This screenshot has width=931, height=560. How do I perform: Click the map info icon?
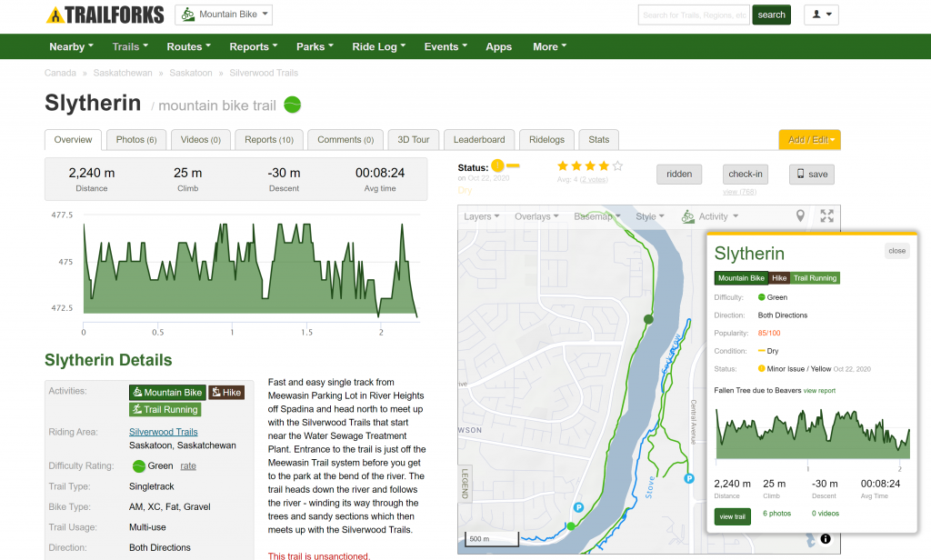(826, 538)
